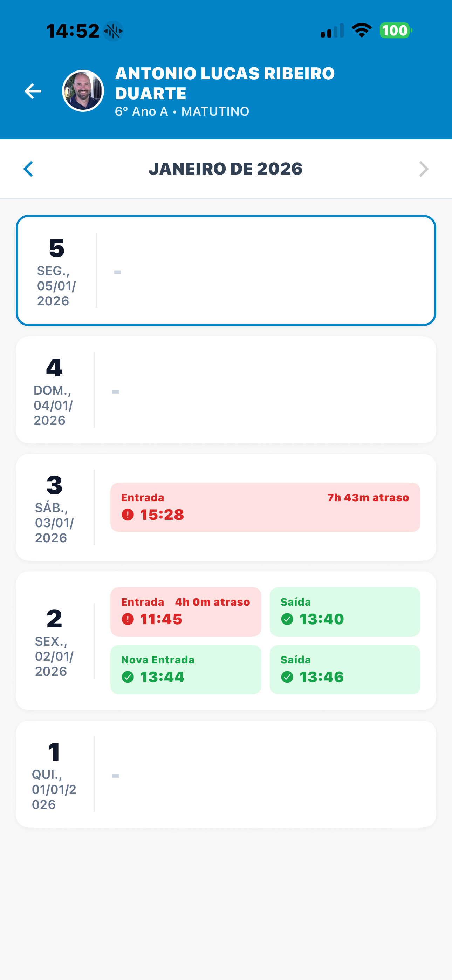Screen dimensions: 452x980
Task: Go to next month chevron
Action: 423,169
